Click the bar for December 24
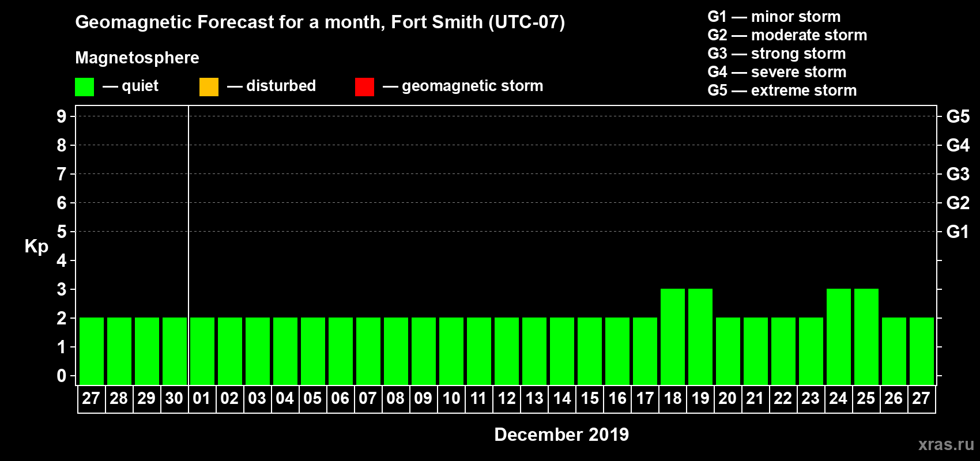Image resolution: width=980 pixels, height=461 pixels. coord(839,337)
